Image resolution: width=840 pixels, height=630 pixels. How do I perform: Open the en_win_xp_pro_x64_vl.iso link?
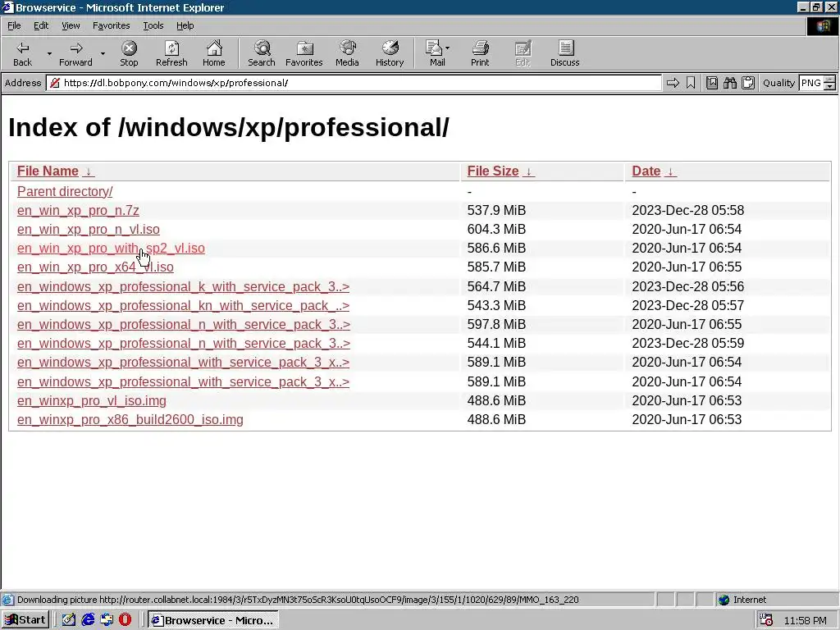pyautogui.click(x=95, y=267)
